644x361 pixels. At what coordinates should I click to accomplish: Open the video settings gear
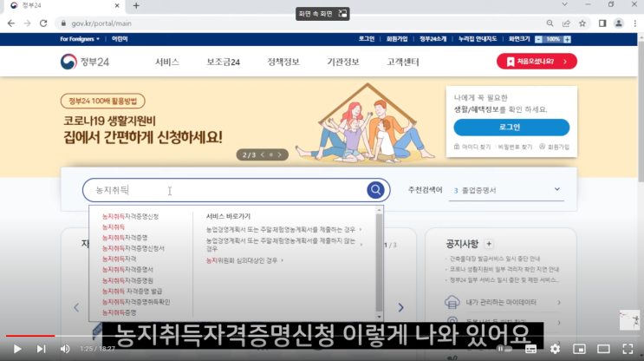click(x=555, y=349)
